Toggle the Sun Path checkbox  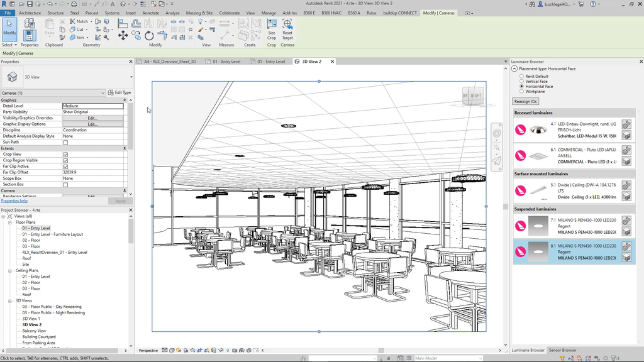point(65,143)
